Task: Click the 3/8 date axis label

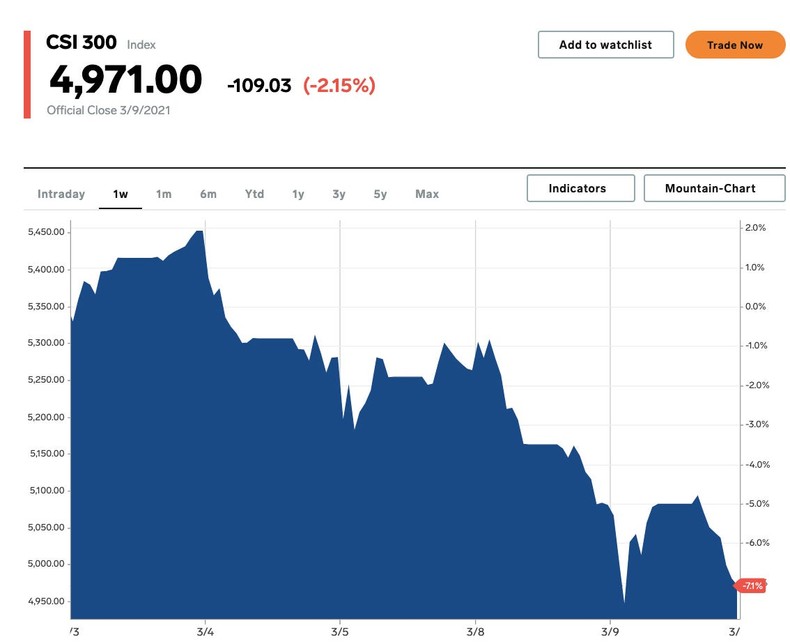Action: 475,632
